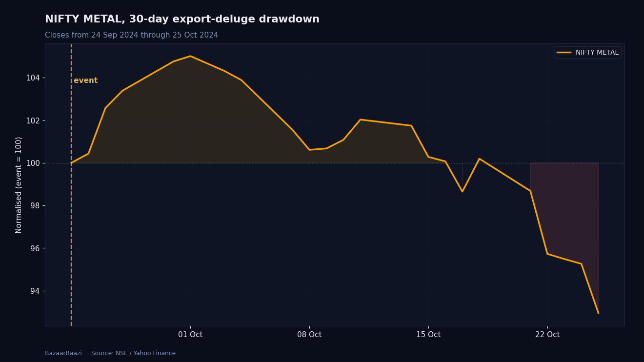The height and width of the screenshot is (362, 644).
Task: Click the NIFTY METAL legend entry
Action: pos(587,53)
